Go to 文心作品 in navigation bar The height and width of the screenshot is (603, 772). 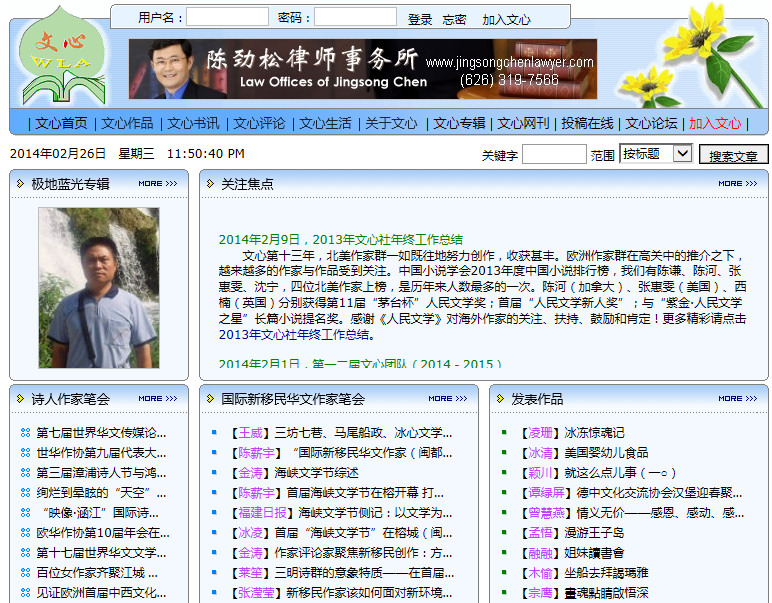(127, 123)
